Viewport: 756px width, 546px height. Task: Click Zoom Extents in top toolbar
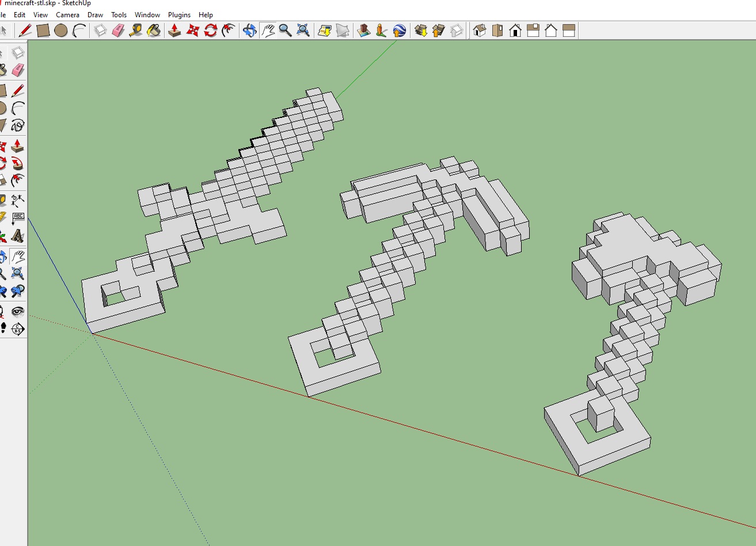pyautogui.click(x=303, y=30)
